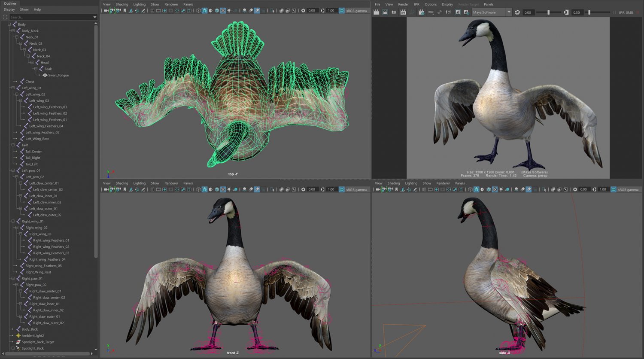Select the Wireframe shading icon in top viewport

pos(198,11)
